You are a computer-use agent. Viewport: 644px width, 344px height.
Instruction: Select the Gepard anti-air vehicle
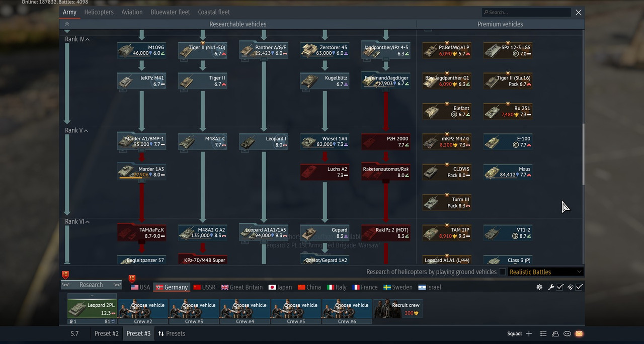[x=325, y=233]
